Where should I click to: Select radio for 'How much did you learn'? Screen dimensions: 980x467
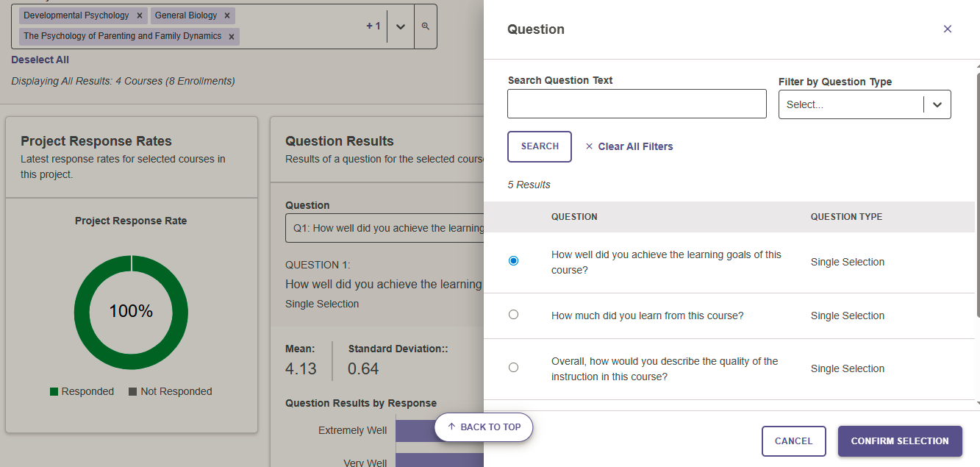click(x=513, y=314)
